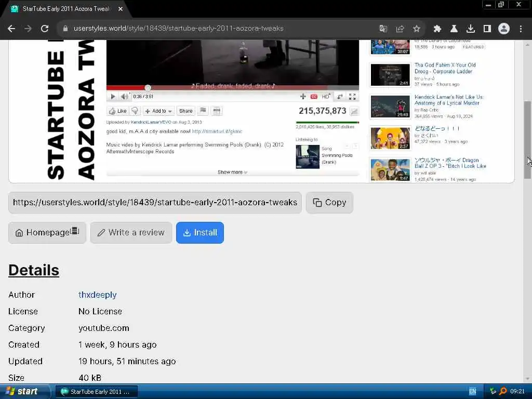Viewport: 532px width, 399px height.
Task: Open author thxdeeply's profile link
Action: click(97, 295)
